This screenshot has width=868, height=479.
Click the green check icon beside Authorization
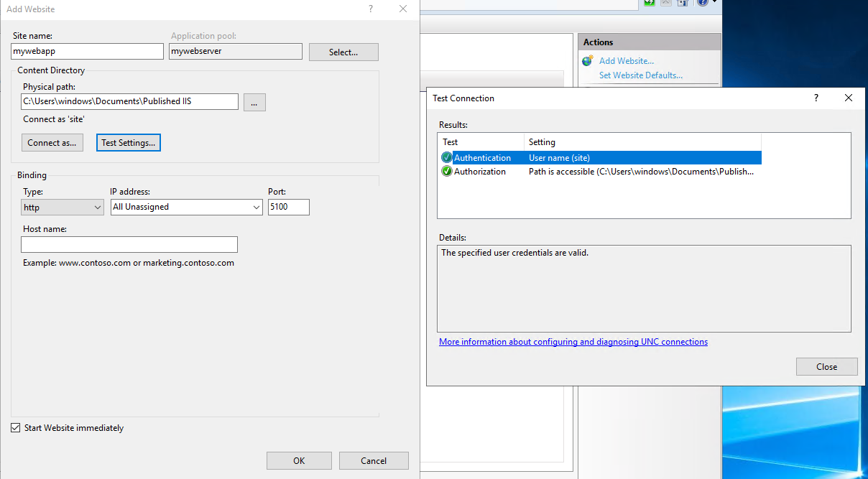tap(447, 172)
